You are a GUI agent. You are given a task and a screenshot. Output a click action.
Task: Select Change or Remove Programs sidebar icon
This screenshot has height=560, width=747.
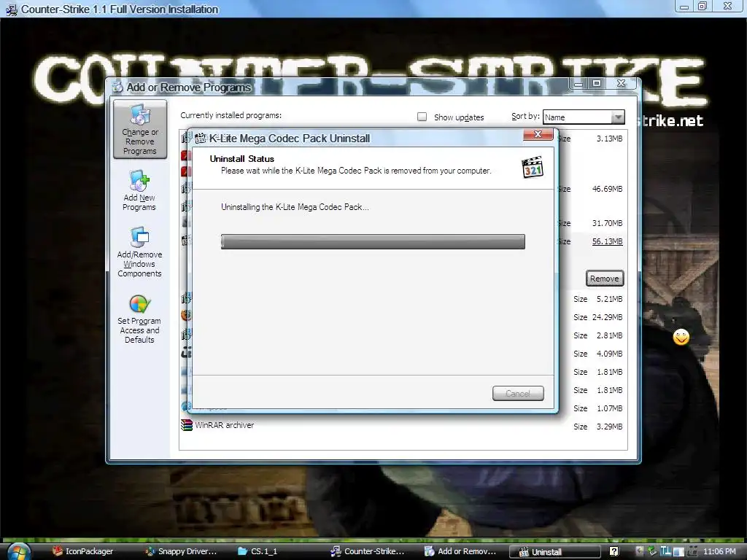tap(140, 129)
